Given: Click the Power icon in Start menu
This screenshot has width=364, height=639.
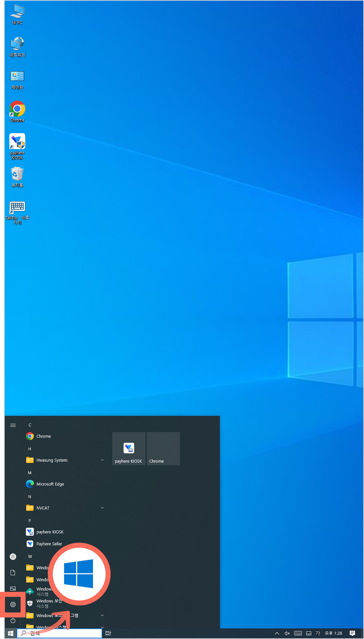Looking at the screenshot, I should click(13, 620).
